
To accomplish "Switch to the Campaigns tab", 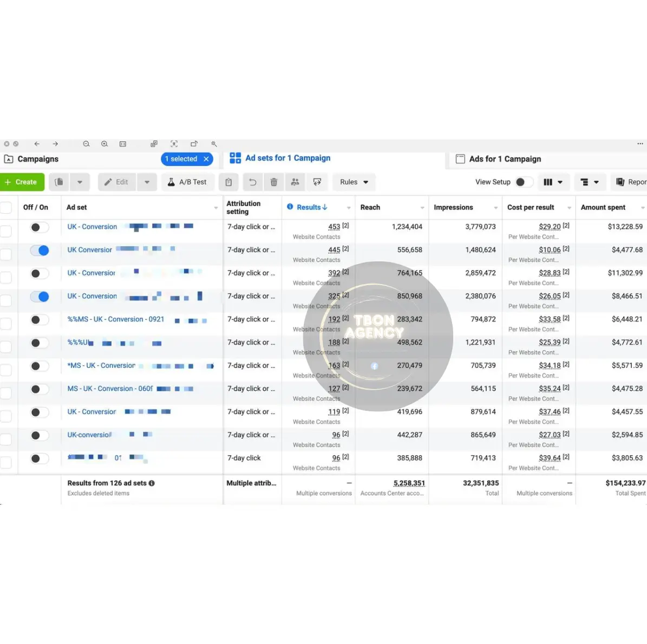I will pyautogui.click(x=38, y=159).
